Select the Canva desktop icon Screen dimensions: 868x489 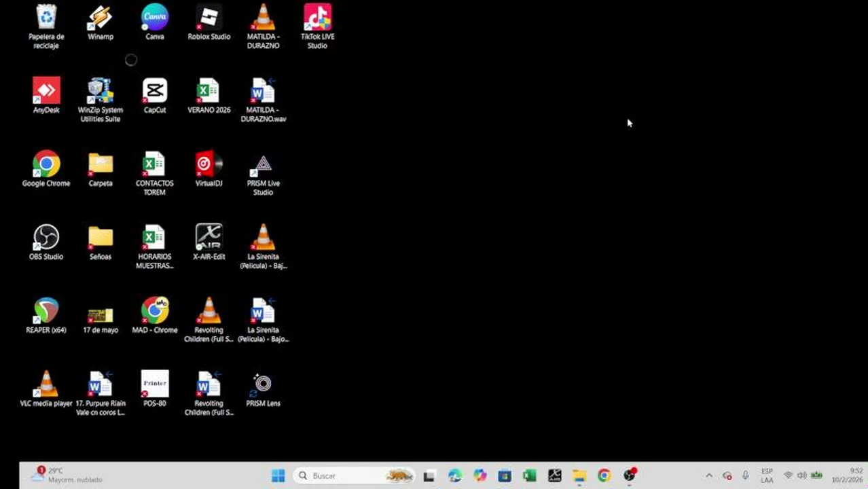tap(155, 22)
